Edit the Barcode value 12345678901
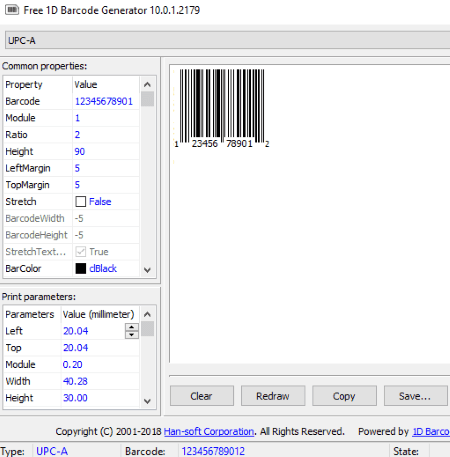 [x=104, y=101]
